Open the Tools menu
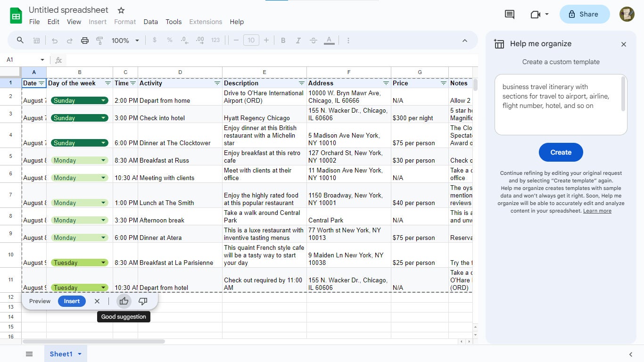This screenshot has width=644, height=362. pos(173,22)
